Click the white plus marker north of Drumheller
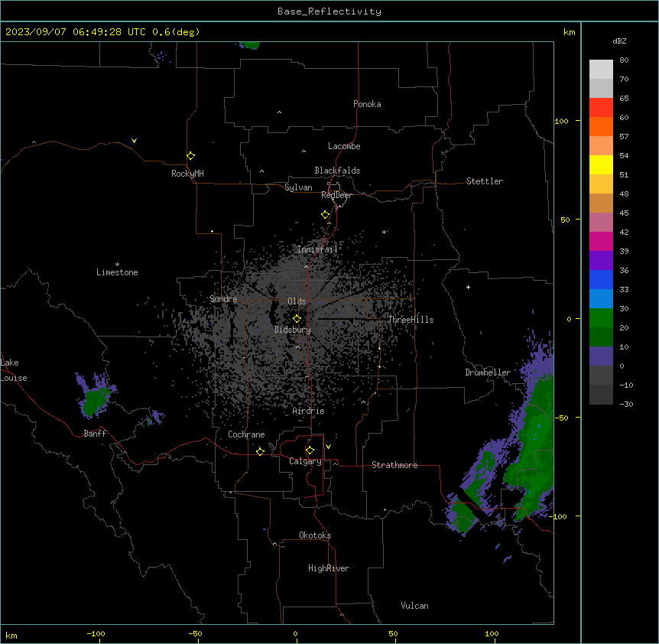 tap(468, 287)
